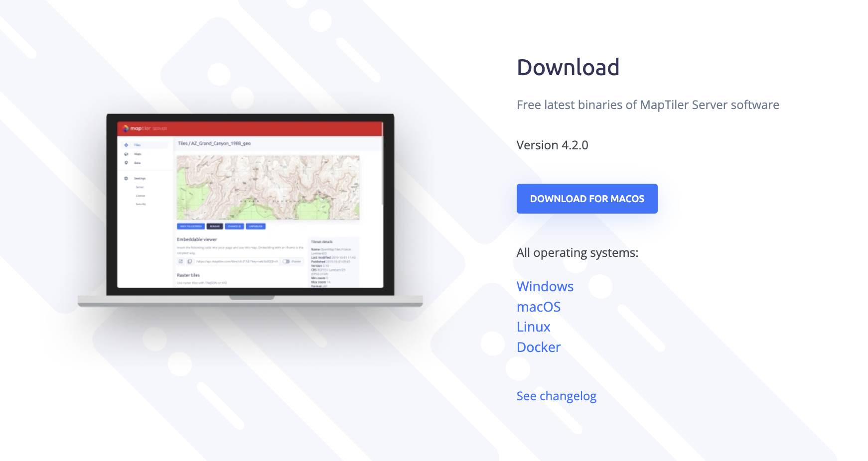Viewport: 868px width, 461px height.
Task: Click the embed URL text field
Action: [x=237, y=261]
